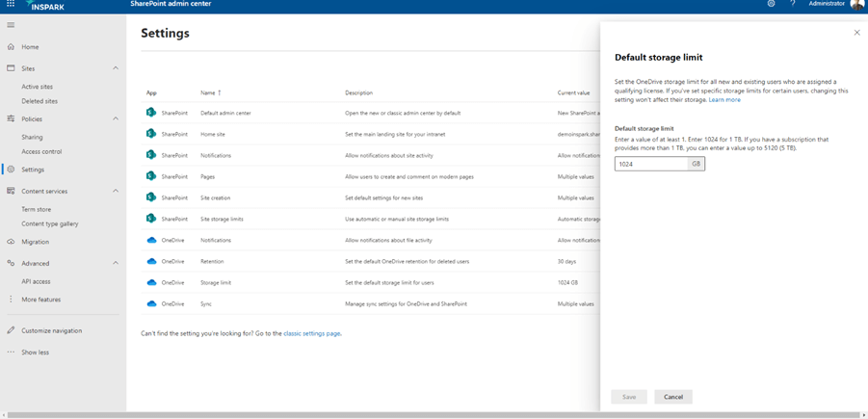Open Term store
This screenshot has height=419, width=868.
(36, 210)
